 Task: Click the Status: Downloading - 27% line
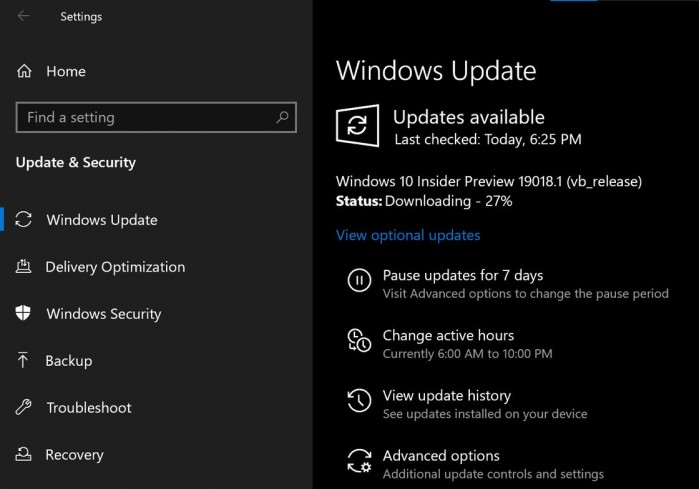click(424, 201)
